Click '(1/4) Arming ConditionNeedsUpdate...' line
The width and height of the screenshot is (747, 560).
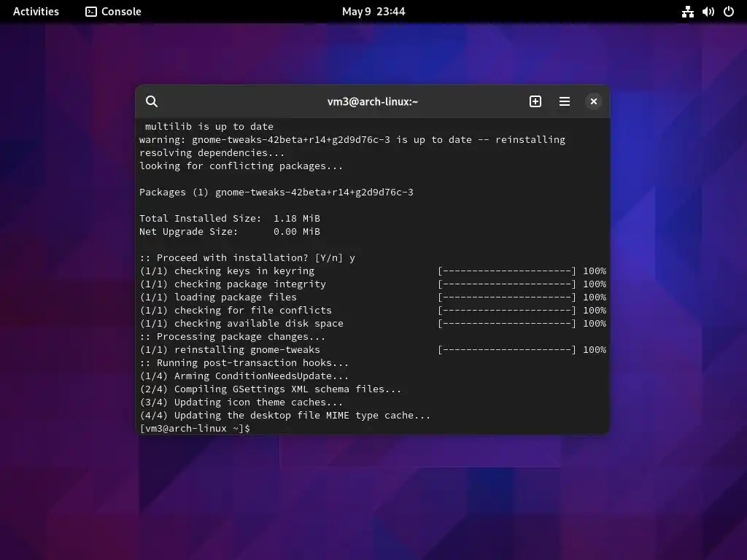(x=244, y=376)
